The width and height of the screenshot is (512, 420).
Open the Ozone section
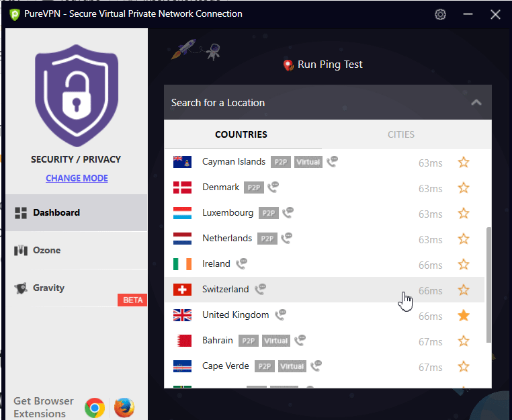77,251
